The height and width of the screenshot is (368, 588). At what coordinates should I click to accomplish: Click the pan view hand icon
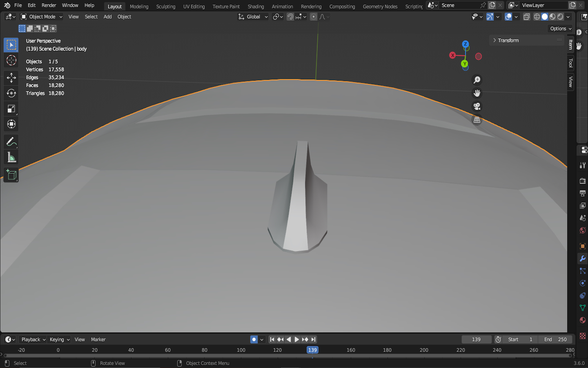[477, 93]
